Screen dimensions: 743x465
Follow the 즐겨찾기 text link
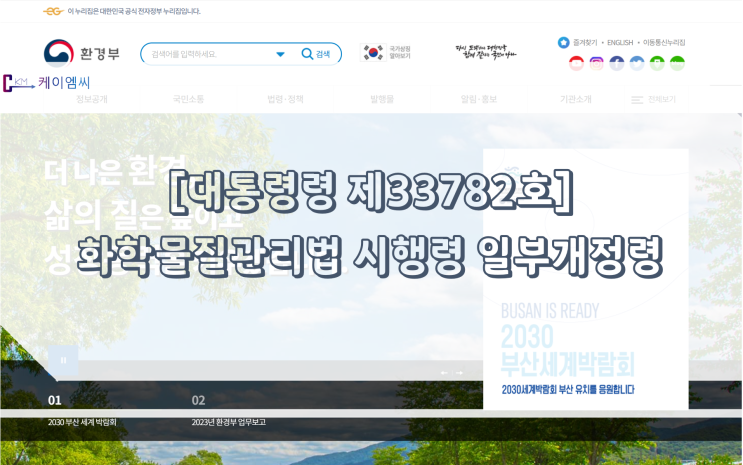[x=585, y=43]
